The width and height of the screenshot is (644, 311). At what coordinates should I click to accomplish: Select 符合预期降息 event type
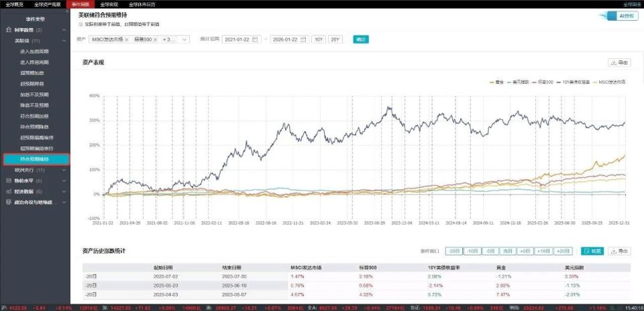coord(34,127)
